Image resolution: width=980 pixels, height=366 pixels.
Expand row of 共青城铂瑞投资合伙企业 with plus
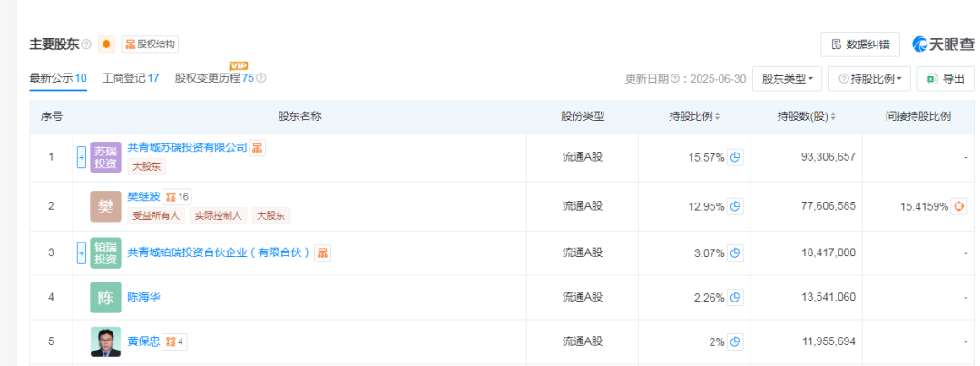point(82,252)
